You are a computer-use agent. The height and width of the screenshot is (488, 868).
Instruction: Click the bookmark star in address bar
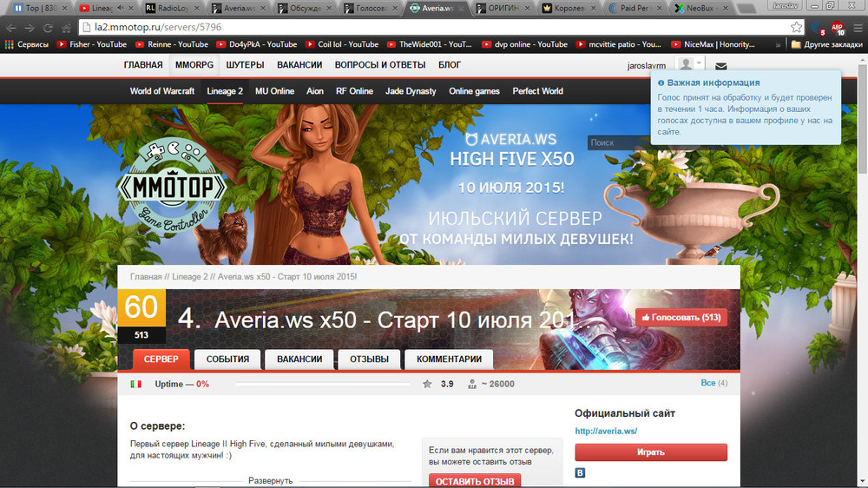796,27
